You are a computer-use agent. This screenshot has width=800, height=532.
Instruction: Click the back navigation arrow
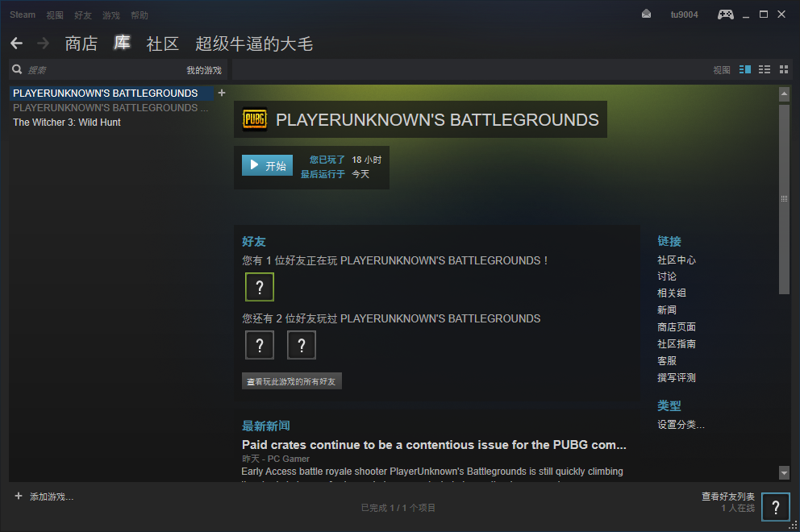[16, 44]
